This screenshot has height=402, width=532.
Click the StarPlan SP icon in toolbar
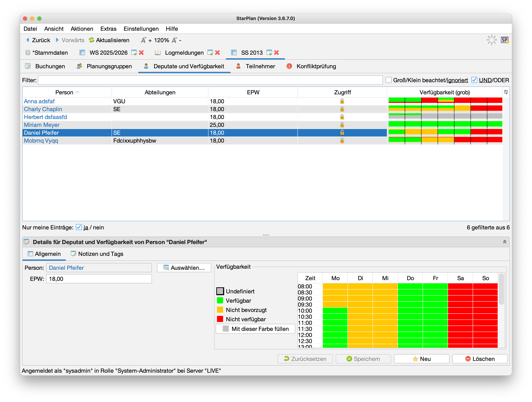coord(505,40)
